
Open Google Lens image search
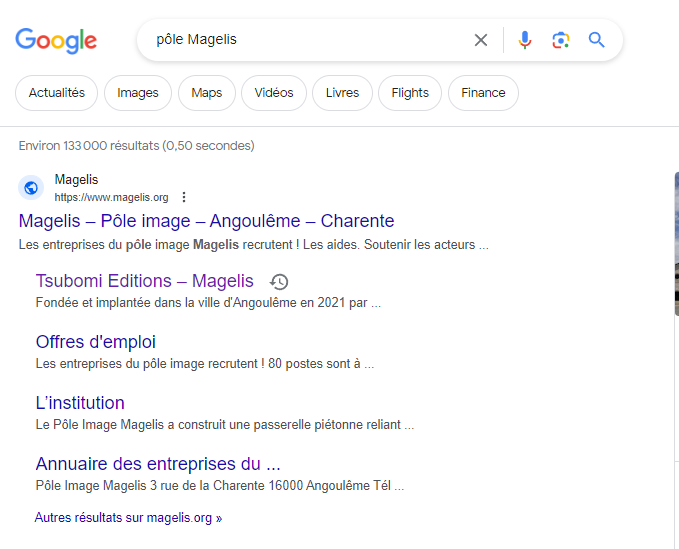561,40
